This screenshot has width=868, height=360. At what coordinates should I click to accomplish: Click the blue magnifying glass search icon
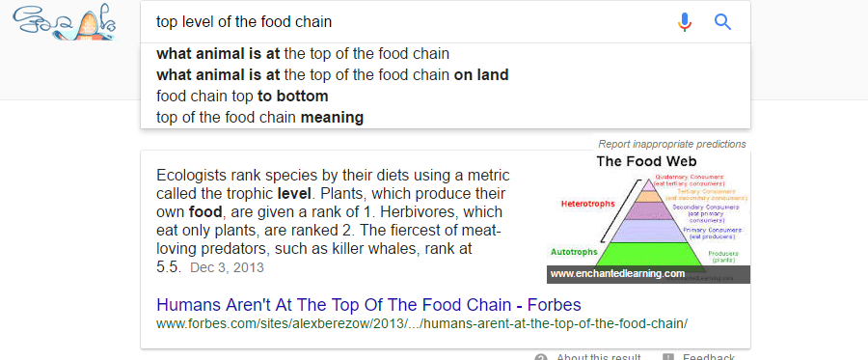click(723, 22)
